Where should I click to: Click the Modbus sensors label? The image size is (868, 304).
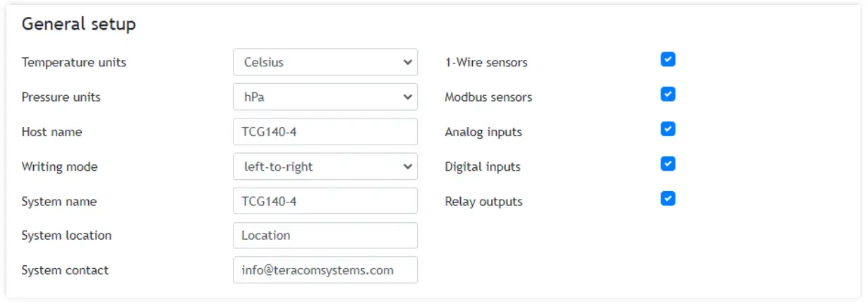point(488,97)
